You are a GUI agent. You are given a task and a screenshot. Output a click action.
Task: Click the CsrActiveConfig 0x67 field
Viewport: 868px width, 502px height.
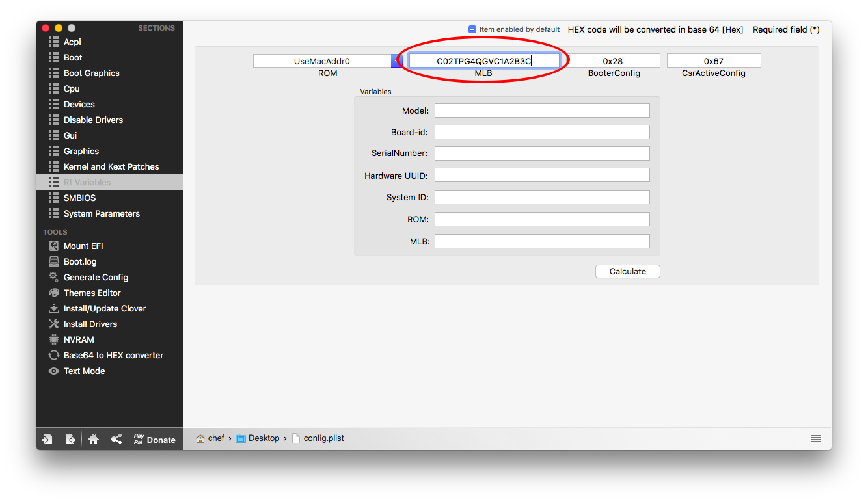coord(714,60)
